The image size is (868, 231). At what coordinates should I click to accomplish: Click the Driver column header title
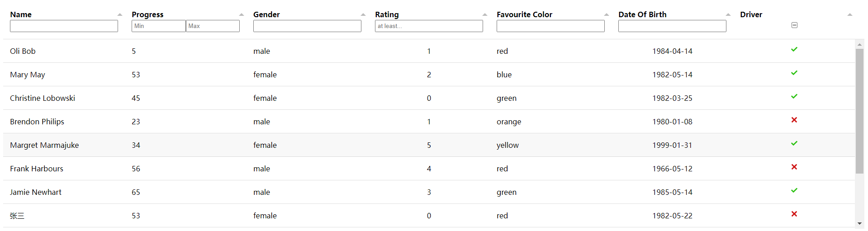751,14
